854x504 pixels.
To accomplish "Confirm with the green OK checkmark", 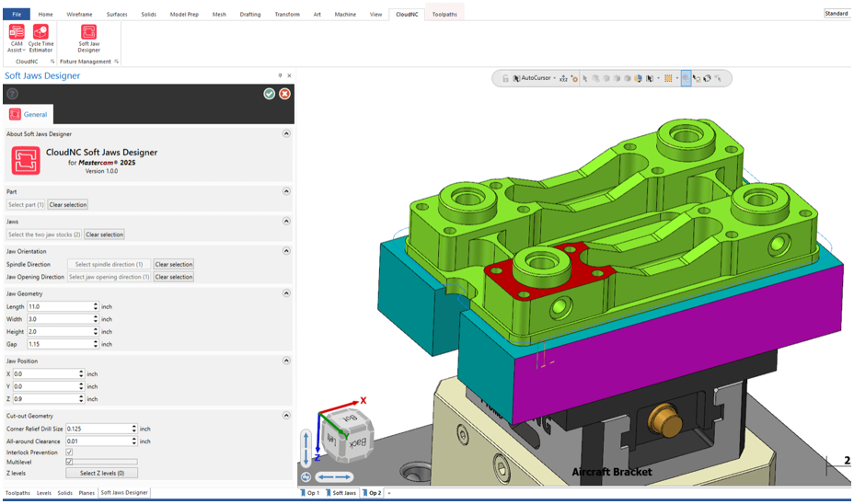I will (x=269, y=94).
